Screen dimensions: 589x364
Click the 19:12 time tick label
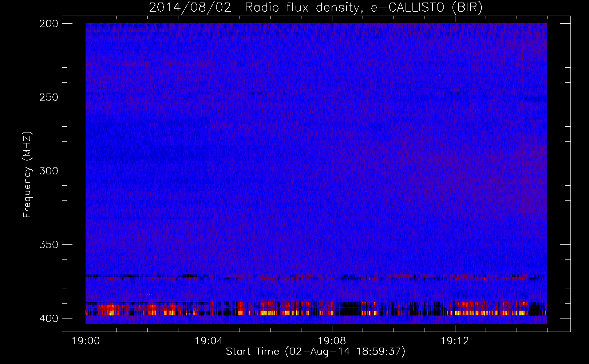(455, 341)
